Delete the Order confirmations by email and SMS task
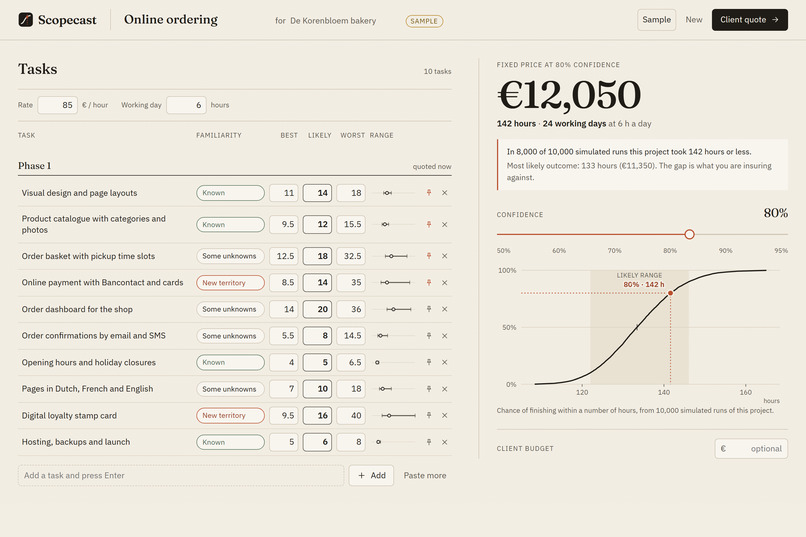Image resolution: width=806 pixels, height=537 pixels. point(445,336)
